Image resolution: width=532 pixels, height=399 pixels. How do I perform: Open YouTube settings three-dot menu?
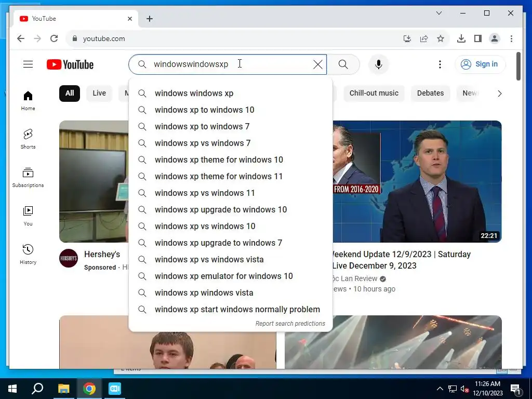click(440, 64)
